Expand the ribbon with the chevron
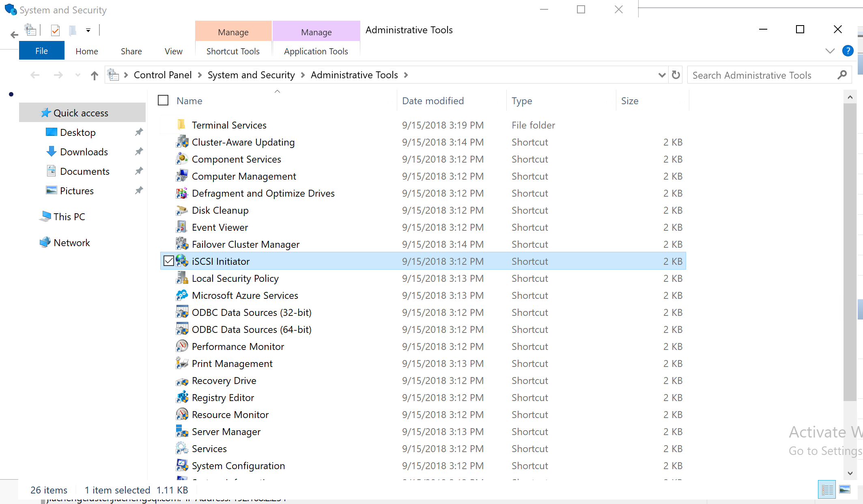 click(830, 51)
